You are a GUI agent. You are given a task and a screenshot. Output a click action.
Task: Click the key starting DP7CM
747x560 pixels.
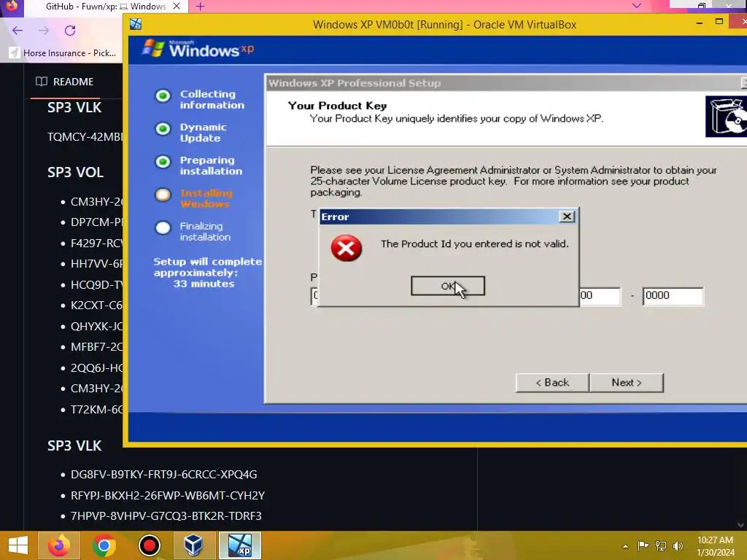tap(97, 222)
